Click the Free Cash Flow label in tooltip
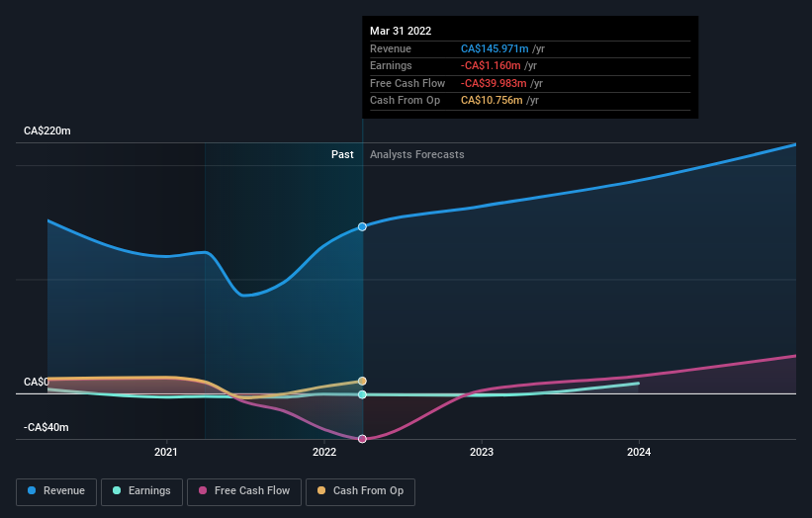The height and width of the screenshot is (518, 812). coord(407,83)
